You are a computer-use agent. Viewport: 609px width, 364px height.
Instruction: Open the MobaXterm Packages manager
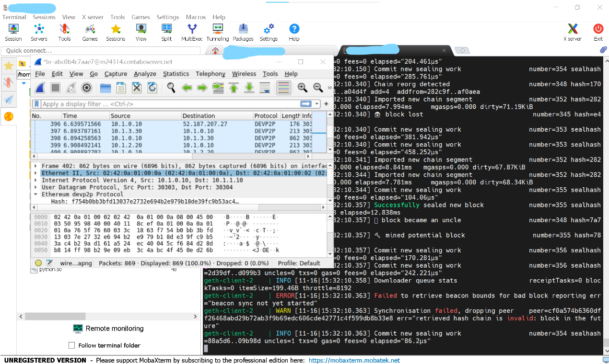[243, 32]
